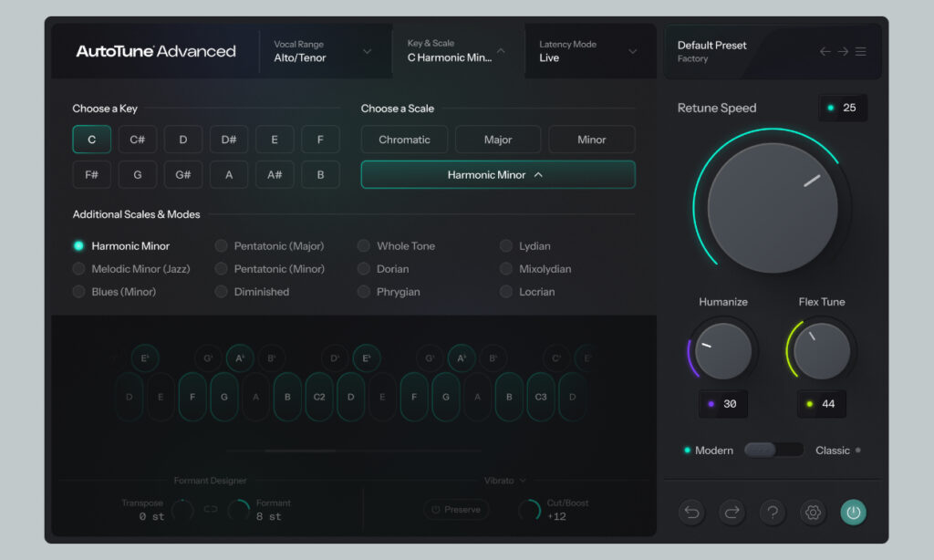The width and height of the screenshot is (934, 560).
Task: Toggle the Preserve button
Action: click(456, 509)
